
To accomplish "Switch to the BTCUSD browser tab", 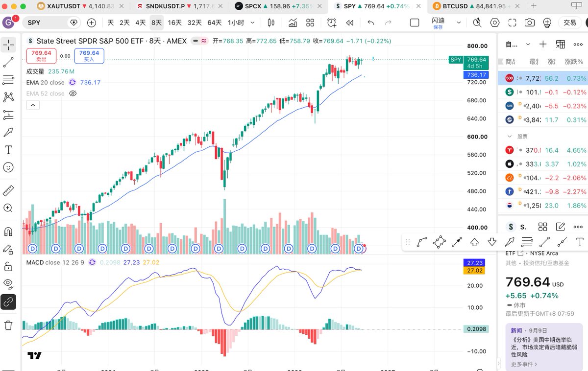I will pos(477,6).
